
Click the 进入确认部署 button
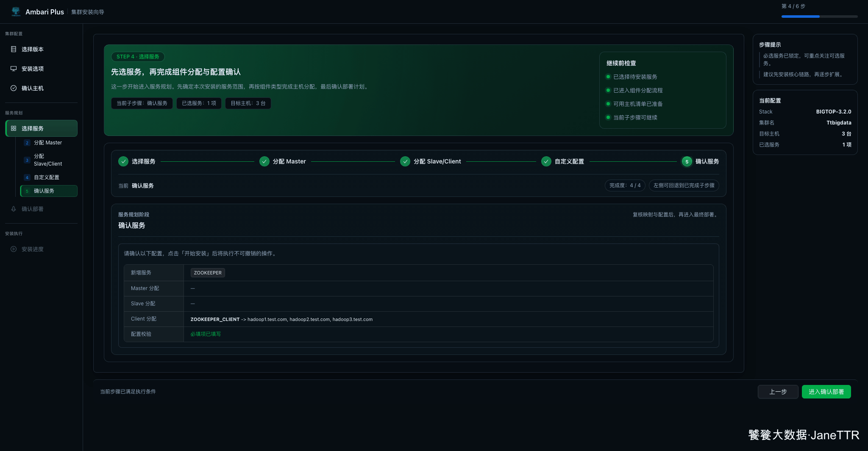point(826,392)
